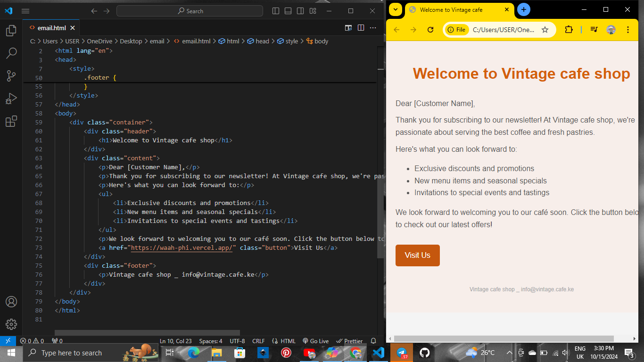
Task: Toggle the primary side bar layout icon
Action: pyautogui.click(x=276, y=11)
